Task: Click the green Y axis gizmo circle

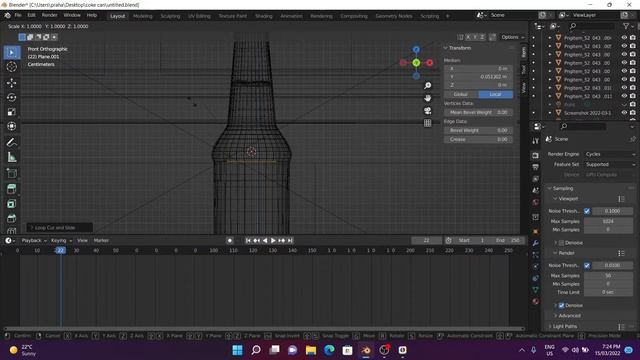Action: tap(416, 63)
